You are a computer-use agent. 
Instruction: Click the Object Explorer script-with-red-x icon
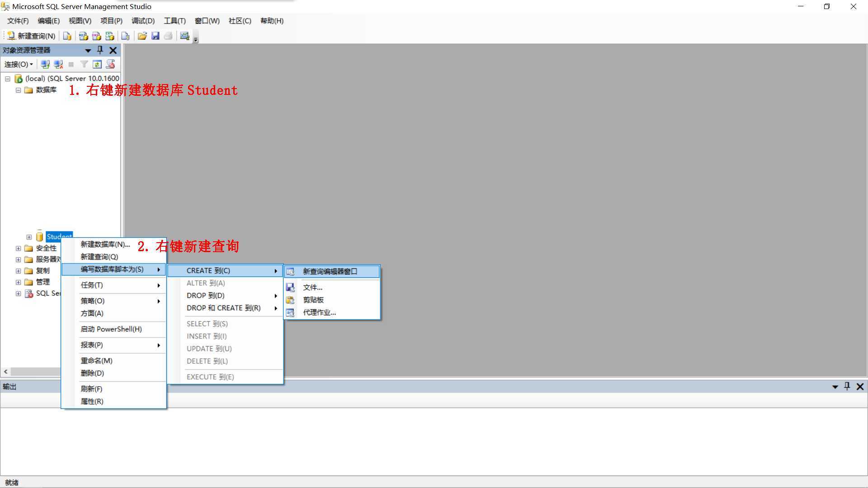click(x=110, y=64)
